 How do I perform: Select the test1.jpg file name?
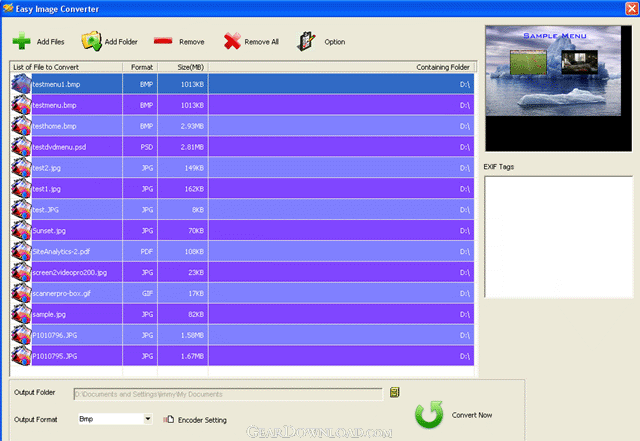coord(47,189)
